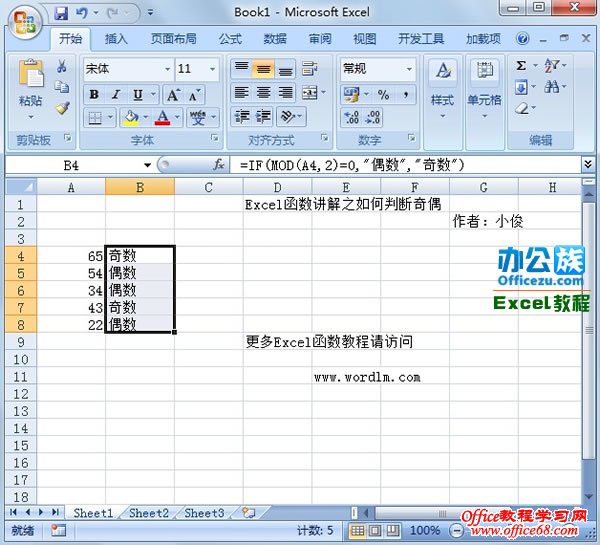Expand the Name Box dropdown arrow

pos(147,165)
